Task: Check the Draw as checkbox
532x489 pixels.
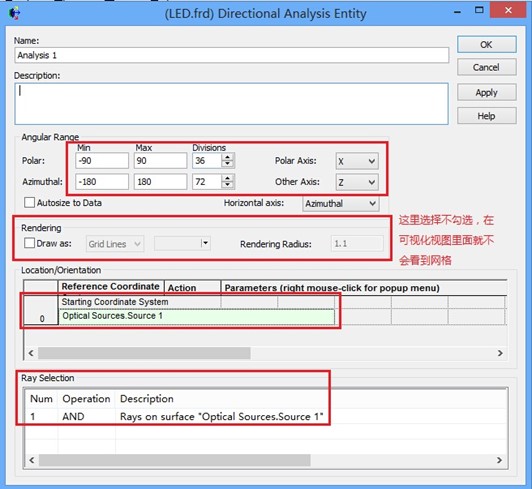Action: [29, 243]
